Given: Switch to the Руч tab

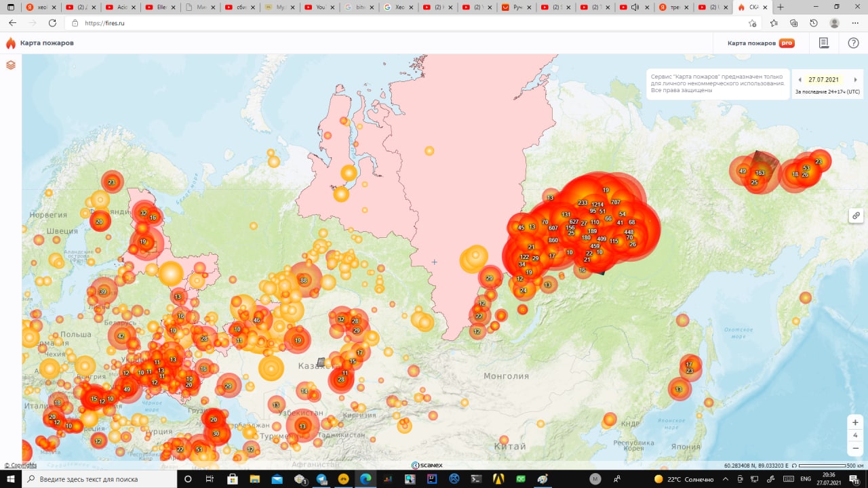Looking at the screenshot, I should 517,7.
